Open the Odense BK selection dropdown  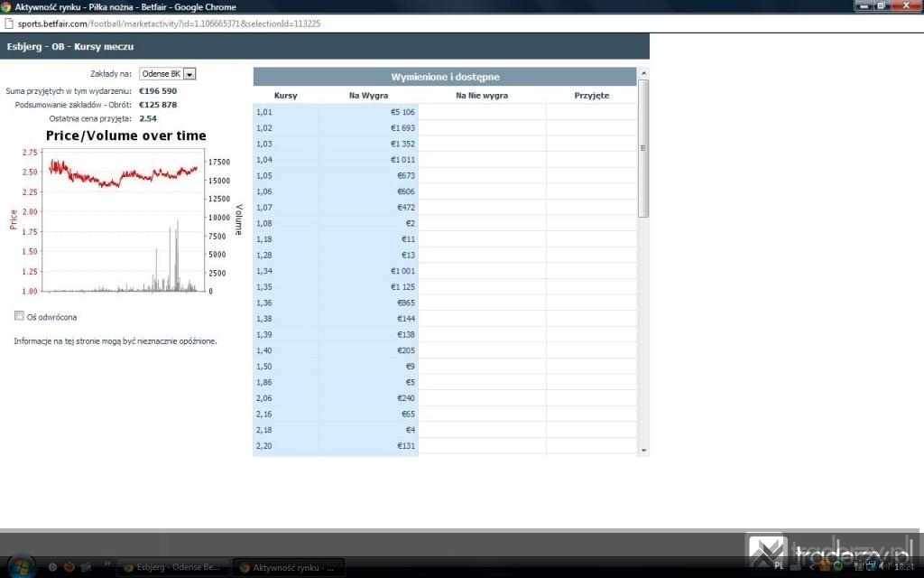pyautogui.click(x=167, y=74)
